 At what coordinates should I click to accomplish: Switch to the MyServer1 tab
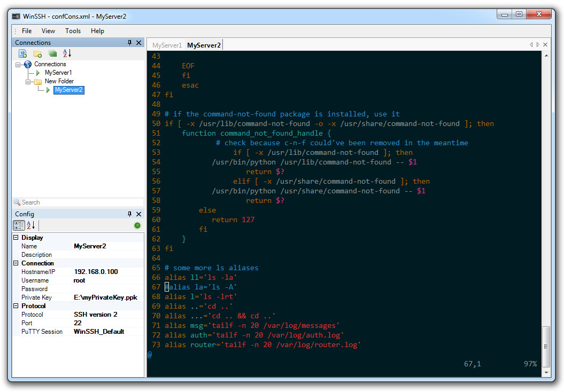pyautogui.click(x=167, y=45)
